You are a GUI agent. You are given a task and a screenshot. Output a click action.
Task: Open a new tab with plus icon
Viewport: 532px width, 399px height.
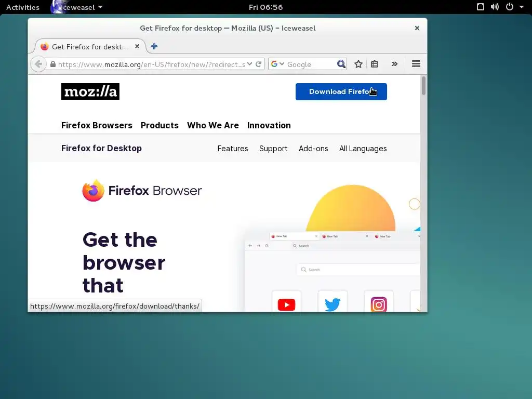154,46
